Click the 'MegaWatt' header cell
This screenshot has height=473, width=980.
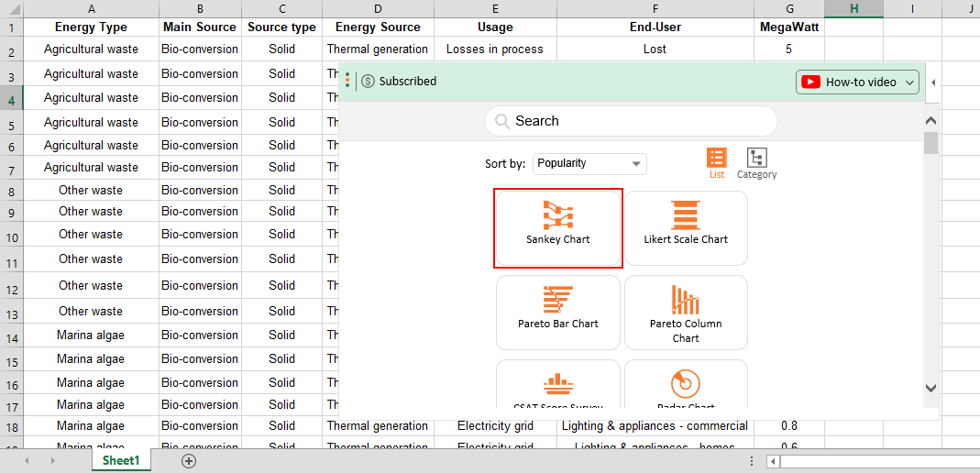click(789, 27)
